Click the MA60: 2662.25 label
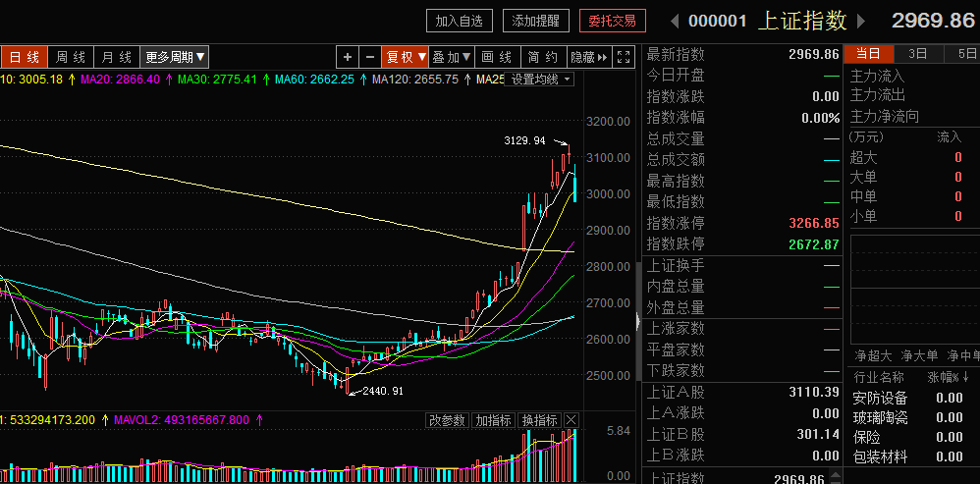 314,80
